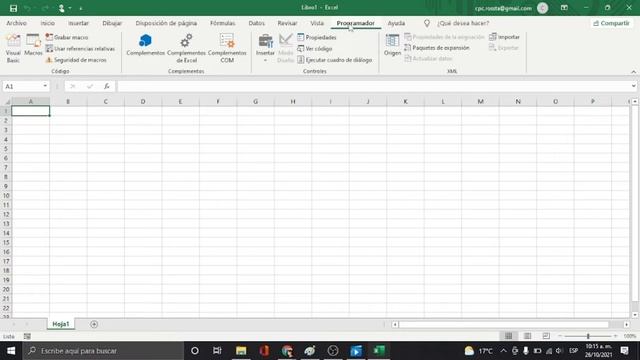Open Disposición de página tab
Image resolution: width=640 pixels, height=360 pixels.
[166, 23]
